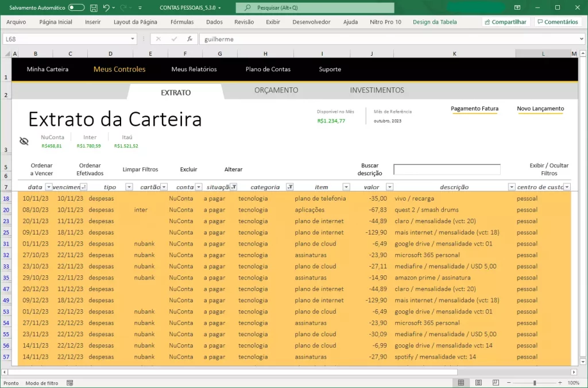This screenshot has width=588, height=388.
Task: Switch to the ORÇAMENTO tab
Action: click(x=276, y=90)
